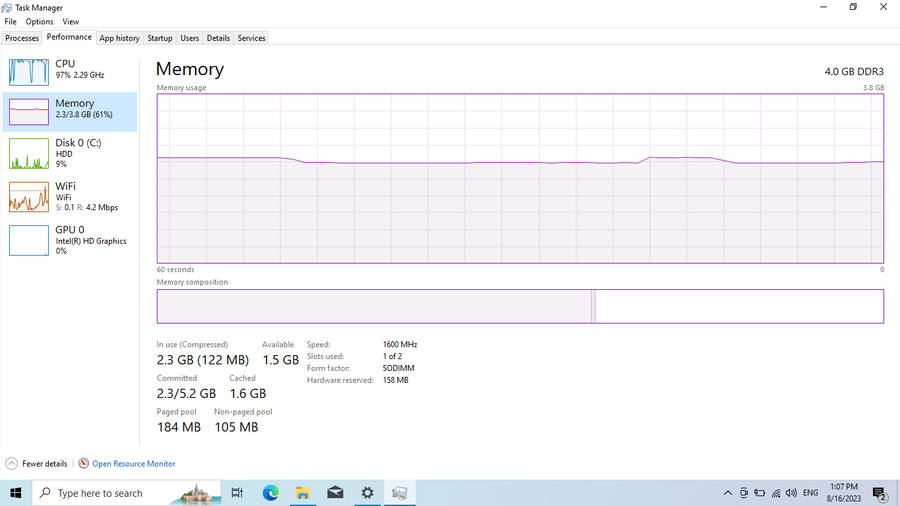The image size is (900, 506).
Task: Open File Explorer from the taskbar
Action: (x=302, y=493)
